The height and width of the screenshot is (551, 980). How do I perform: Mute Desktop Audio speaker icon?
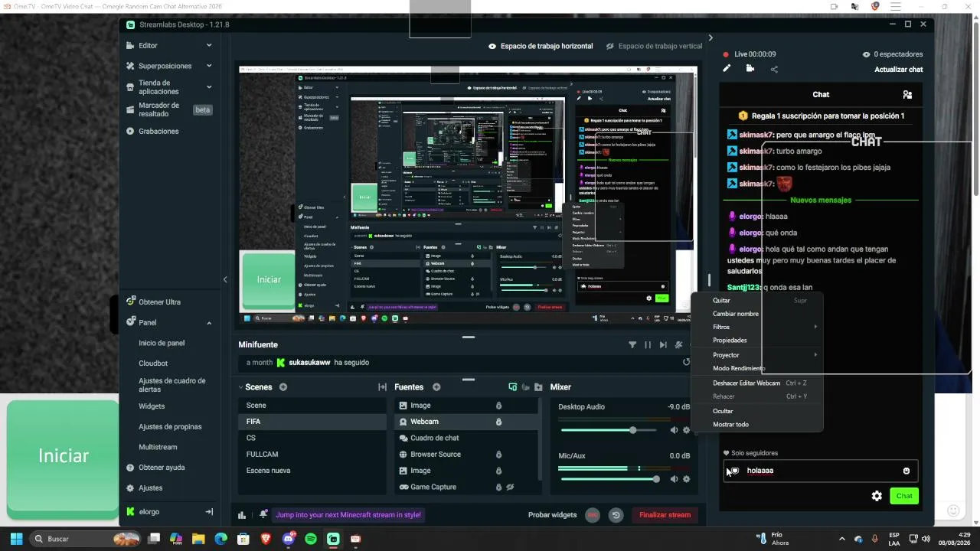(674, 430)
